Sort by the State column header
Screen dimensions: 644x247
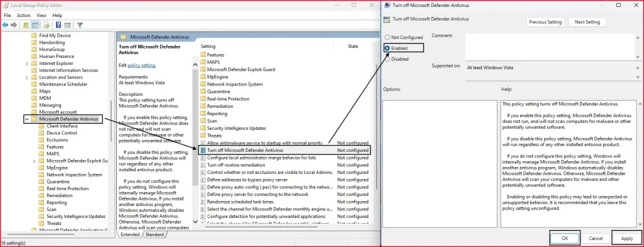tap(353, 47)
